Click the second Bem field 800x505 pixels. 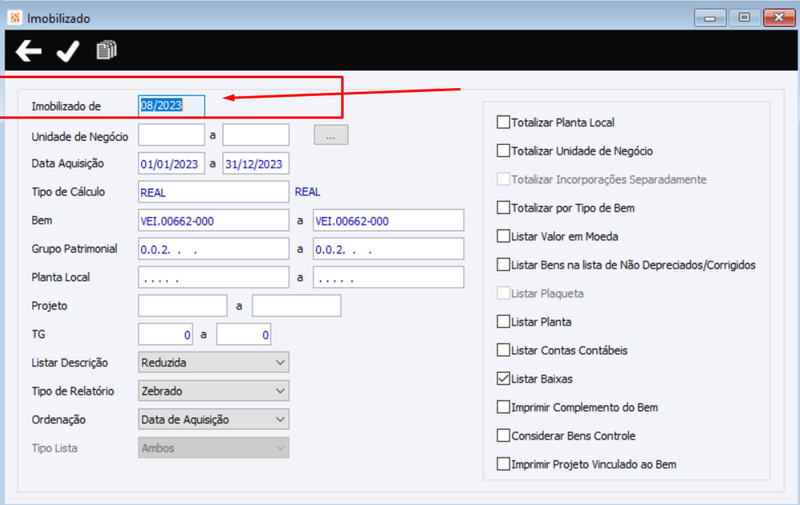tap(388, 220)
